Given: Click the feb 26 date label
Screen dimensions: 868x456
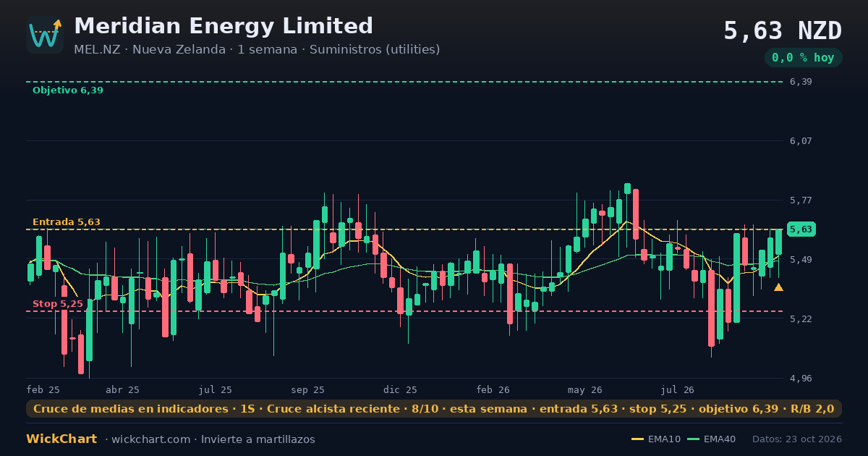Looking at the screenshot, I should 493,389.
